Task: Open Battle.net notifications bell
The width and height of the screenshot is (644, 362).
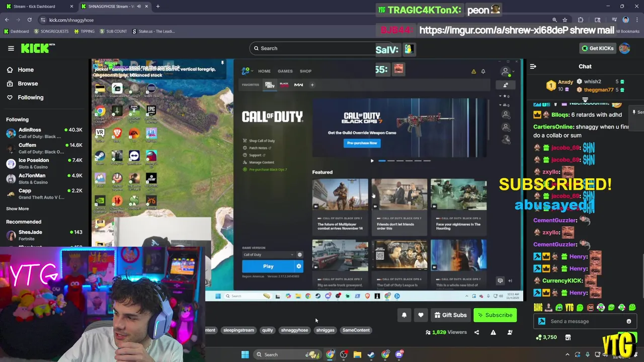Action: click(x=483, y=71)
